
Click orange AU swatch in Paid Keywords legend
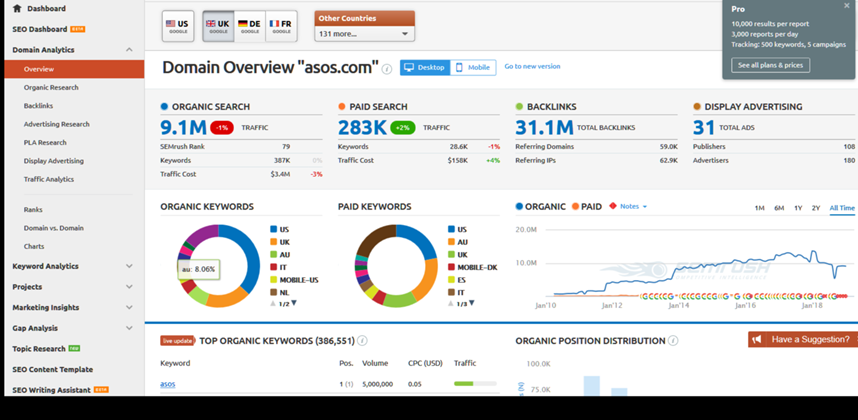451,242
